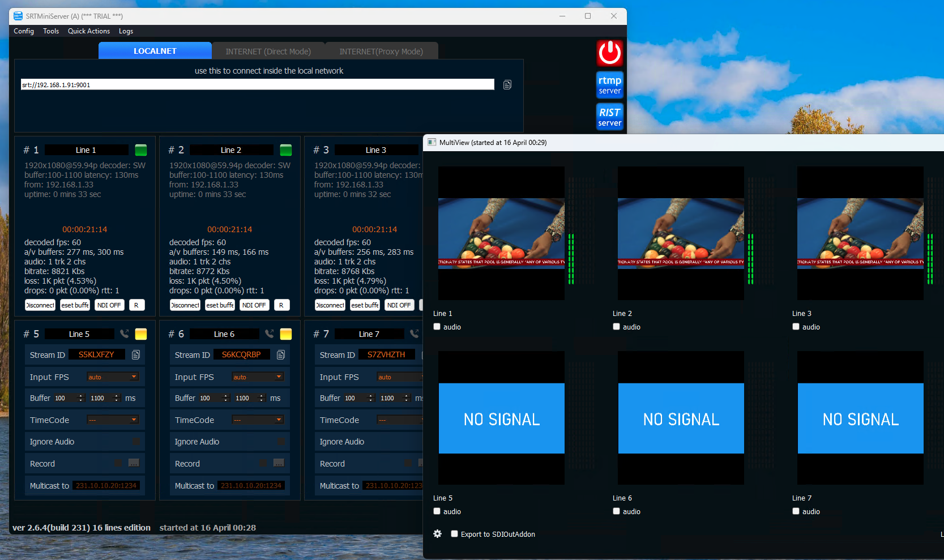Browse record folder for Line 5
This screenshot has height=560, width=944.
tap(134, 463)
